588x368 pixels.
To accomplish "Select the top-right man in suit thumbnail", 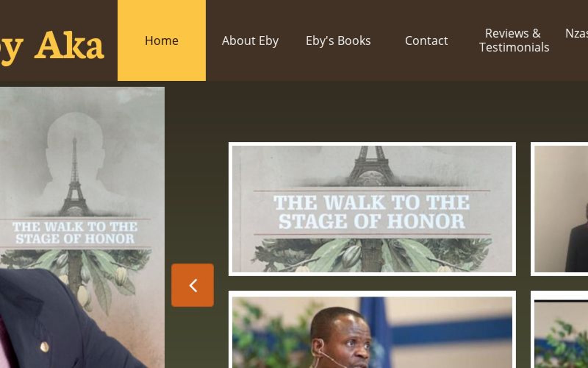I will pos(559,209).
